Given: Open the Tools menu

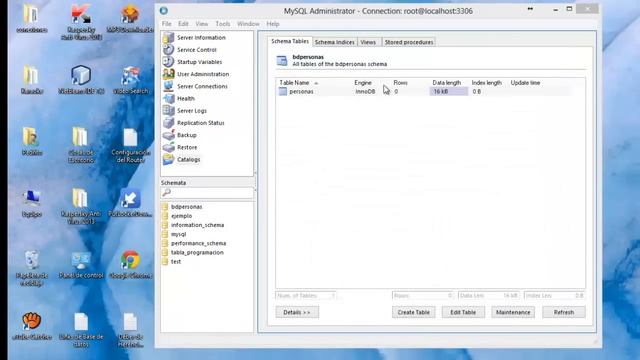Looking at the screenshot, I should click(x=223, y=24).
